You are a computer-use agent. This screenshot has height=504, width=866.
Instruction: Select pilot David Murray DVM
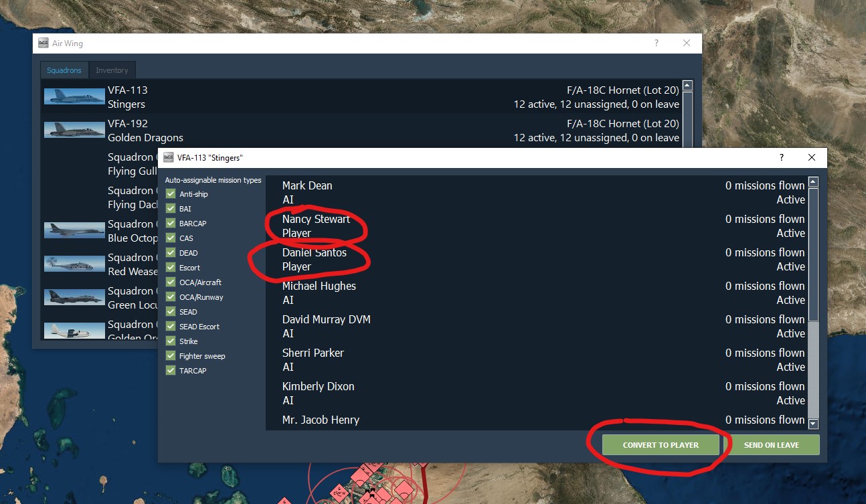[x=537, y=326]
